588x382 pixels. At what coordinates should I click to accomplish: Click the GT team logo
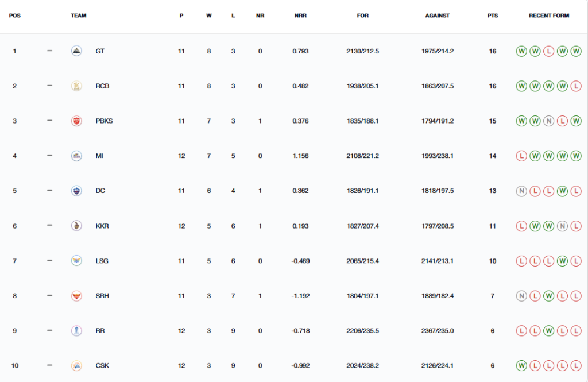coord(76,51)
